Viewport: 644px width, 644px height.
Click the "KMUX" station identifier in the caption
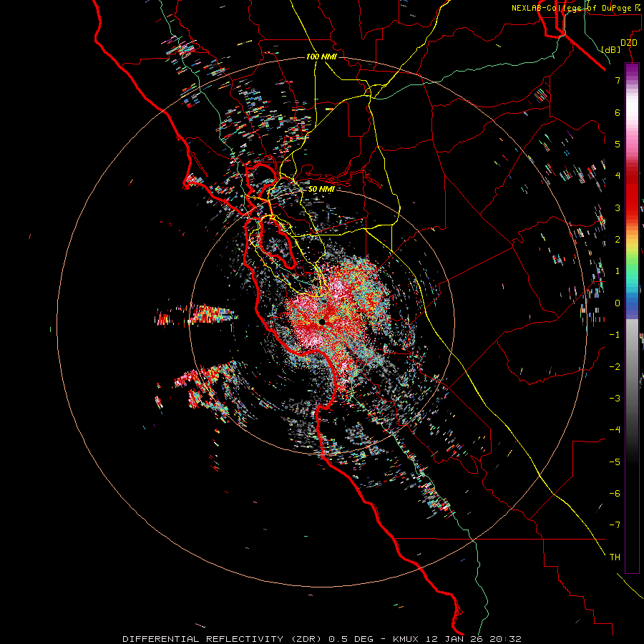406,639
